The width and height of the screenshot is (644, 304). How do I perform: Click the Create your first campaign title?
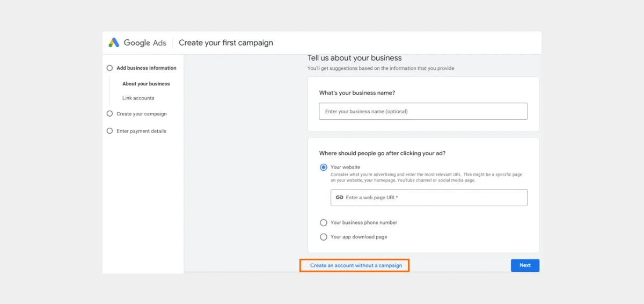(x=226, y=43)
